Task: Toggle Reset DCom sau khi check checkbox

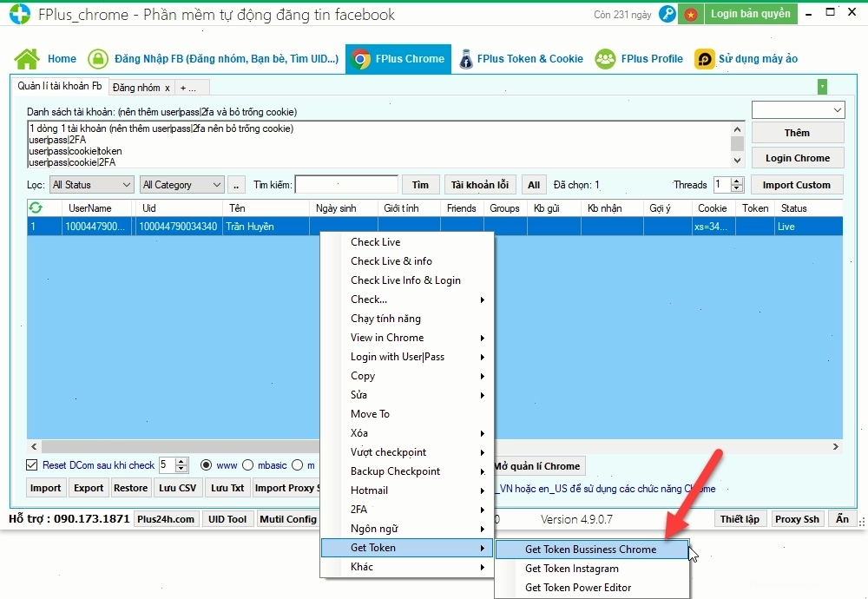Action: pyautogui.click(x=32, y=465)
